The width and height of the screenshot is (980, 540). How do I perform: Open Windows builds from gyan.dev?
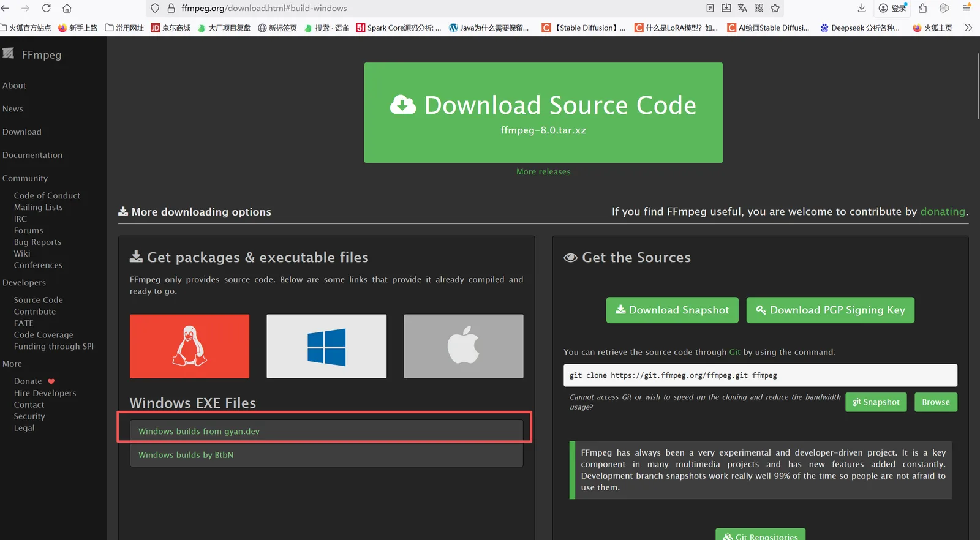326,431
